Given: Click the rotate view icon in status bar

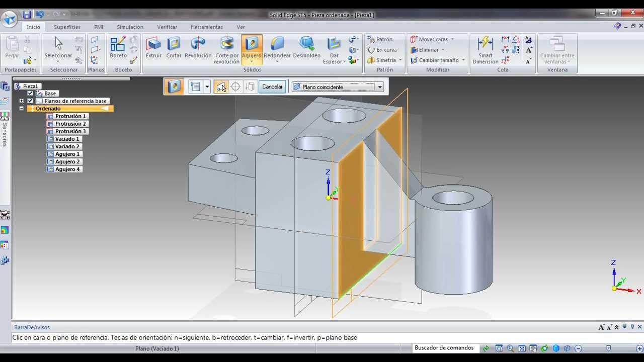Looking at the screenshot, I should pos(544,348).
